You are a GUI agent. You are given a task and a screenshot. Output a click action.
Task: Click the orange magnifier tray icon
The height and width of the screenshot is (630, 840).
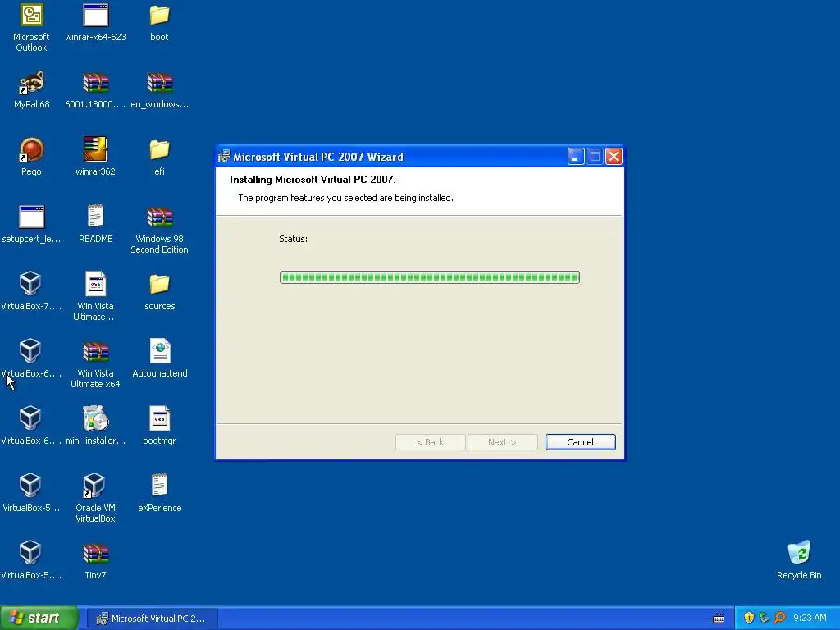click(x=779, y=618)
